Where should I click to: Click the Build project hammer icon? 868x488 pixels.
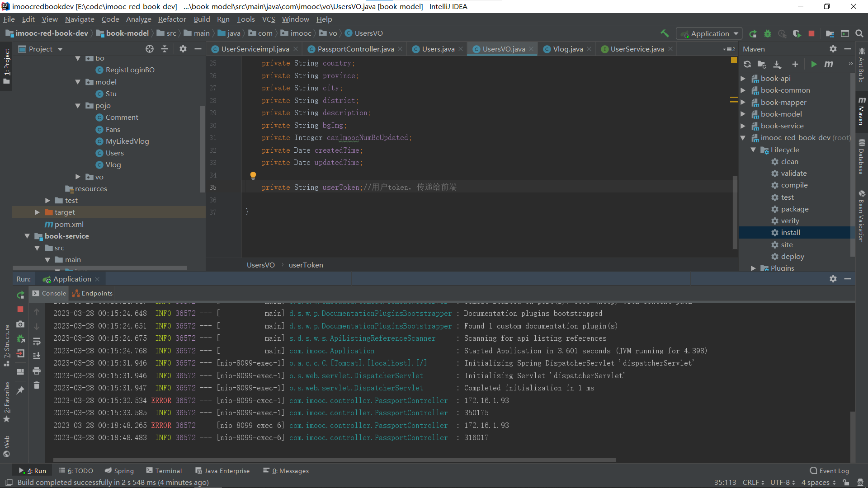click(665, 33)
